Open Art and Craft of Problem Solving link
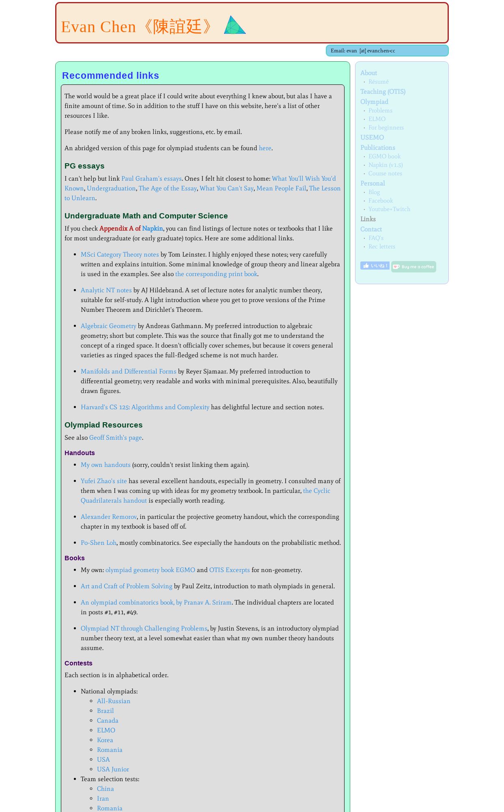This screenshot has width=504, height=812. coord(127,586)
